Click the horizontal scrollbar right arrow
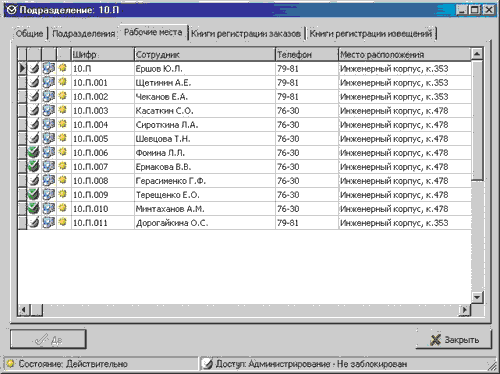 point(465,310)
